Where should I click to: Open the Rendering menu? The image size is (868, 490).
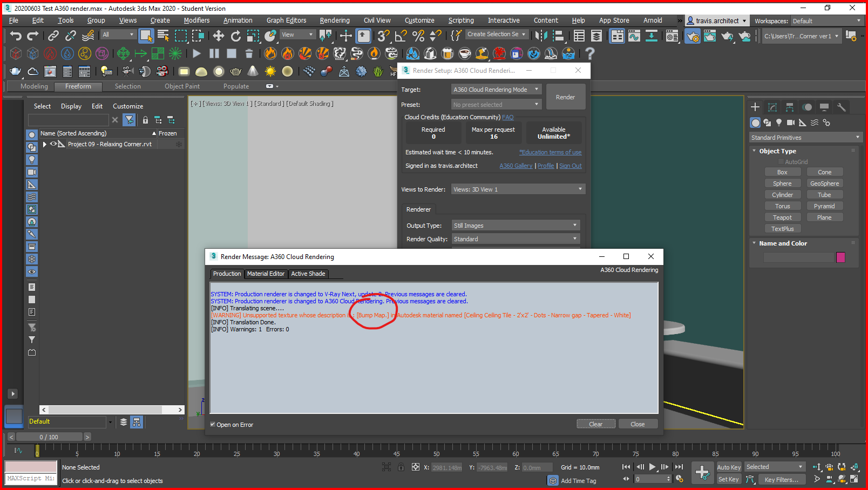click(x=335, y=21)
